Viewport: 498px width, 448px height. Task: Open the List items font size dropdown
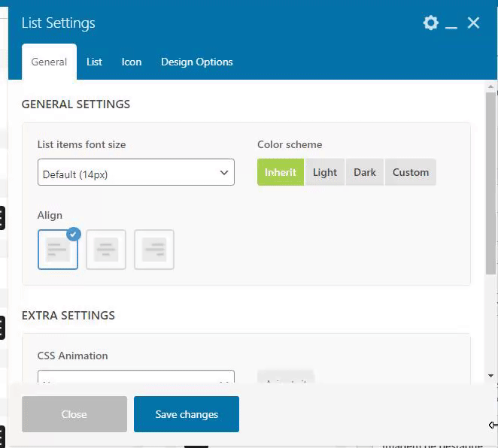pyautogui.click(x=136, y=172)
